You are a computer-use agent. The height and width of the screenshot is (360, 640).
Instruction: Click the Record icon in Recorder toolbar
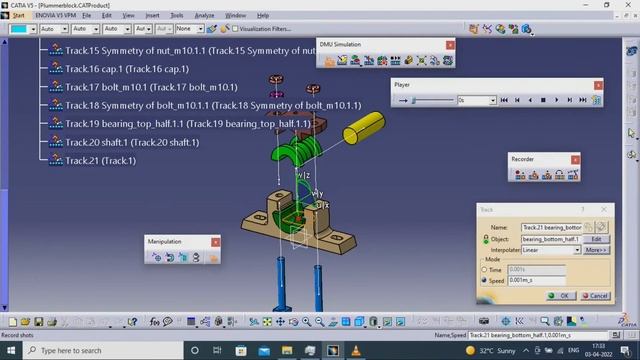pos(520,175)
